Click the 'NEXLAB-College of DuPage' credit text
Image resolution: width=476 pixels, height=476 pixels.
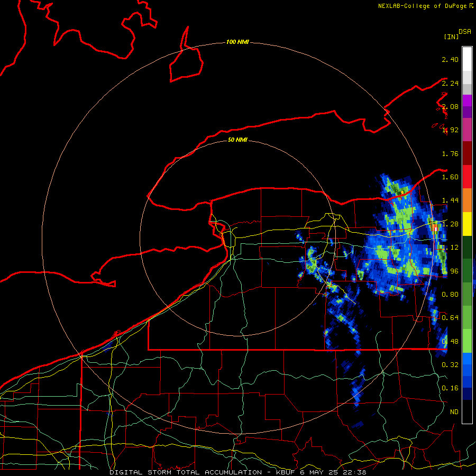pos(422,6)
